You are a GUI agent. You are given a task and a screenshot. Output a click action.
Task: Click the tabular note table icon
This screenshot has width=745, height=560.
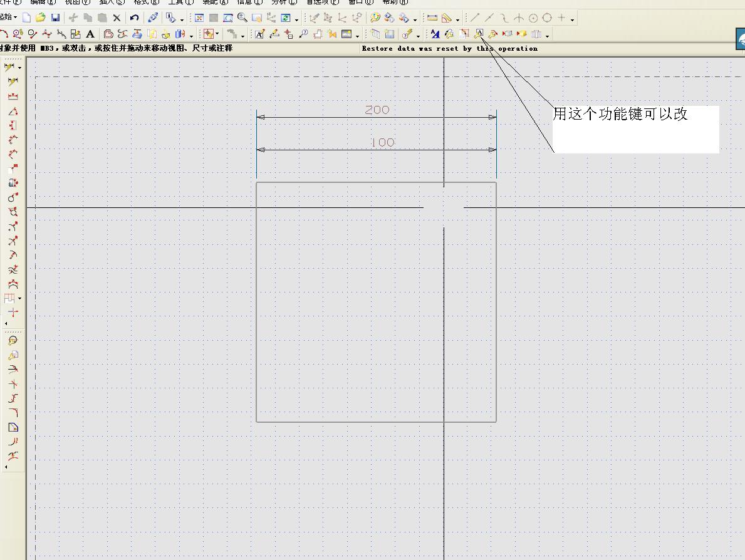389,34
